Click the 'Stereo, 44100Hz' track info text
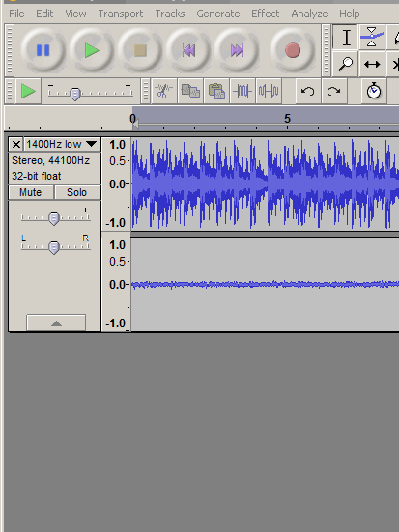This screenshot has height=532, width=399. pyautogui.click(x=50, y=160)
